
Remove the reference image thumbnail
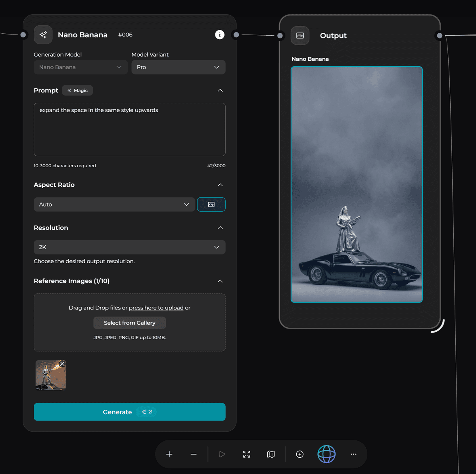pos(62,364)
